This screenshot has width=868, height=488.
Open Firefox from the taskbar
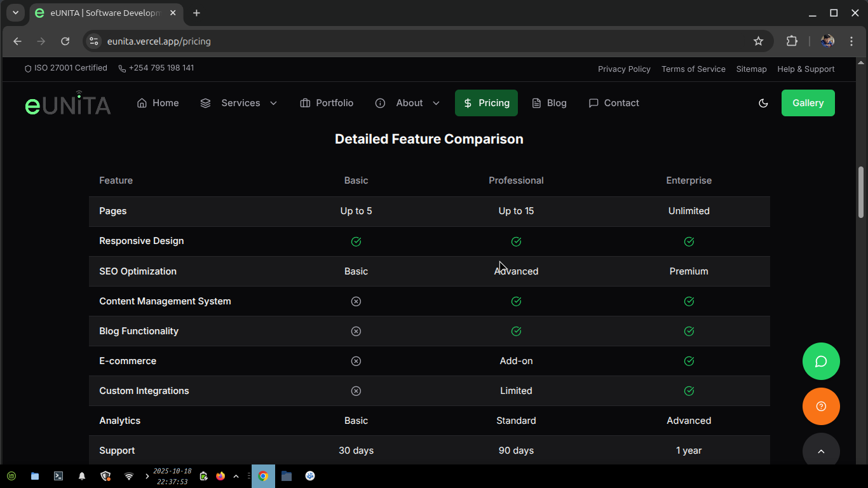220,476
